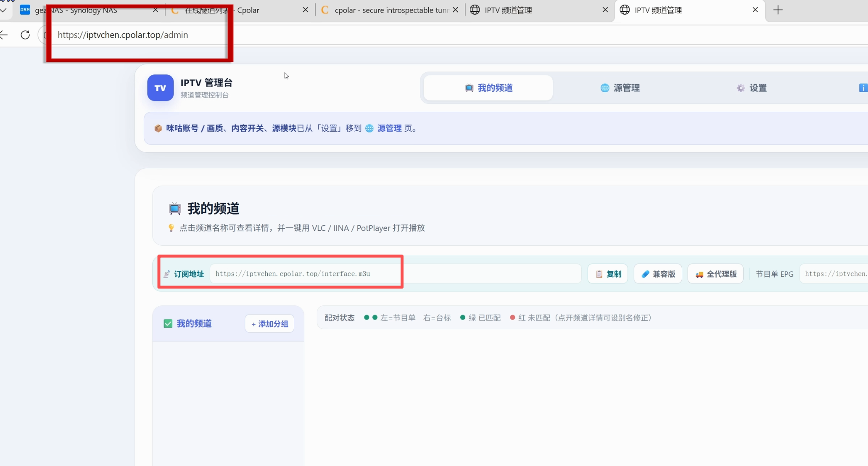Click the package icon in notice banner
This screenshot has height=466, width=868.
[x=158, y=128]
